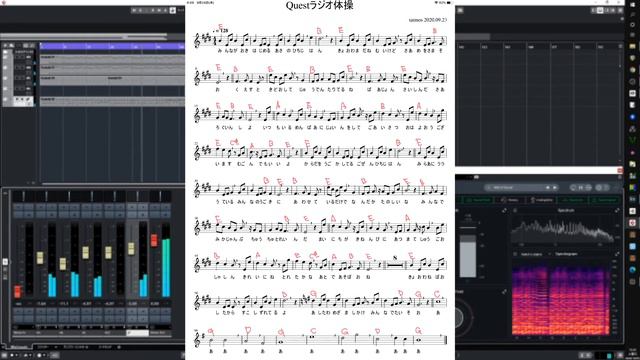640x360 pixels.
Task: Select the audio event on the first track
Action: [x=112, y=59]
